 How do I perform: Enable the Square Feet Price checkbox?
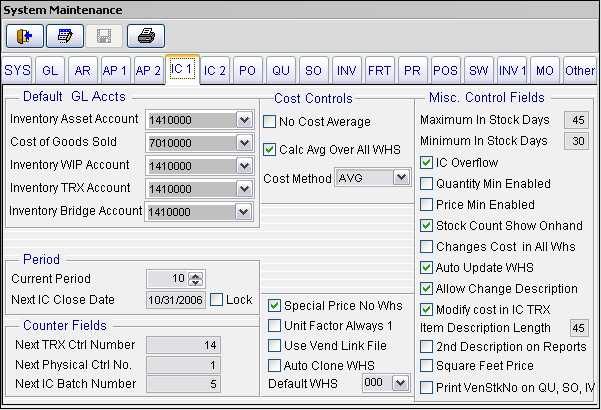(426, 366)
